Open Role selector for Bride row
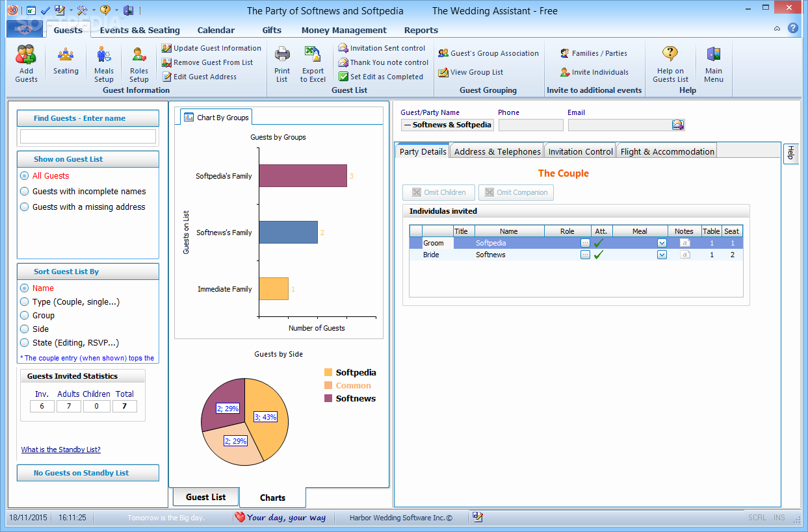The image size is (808, 532). click(585, 255)
